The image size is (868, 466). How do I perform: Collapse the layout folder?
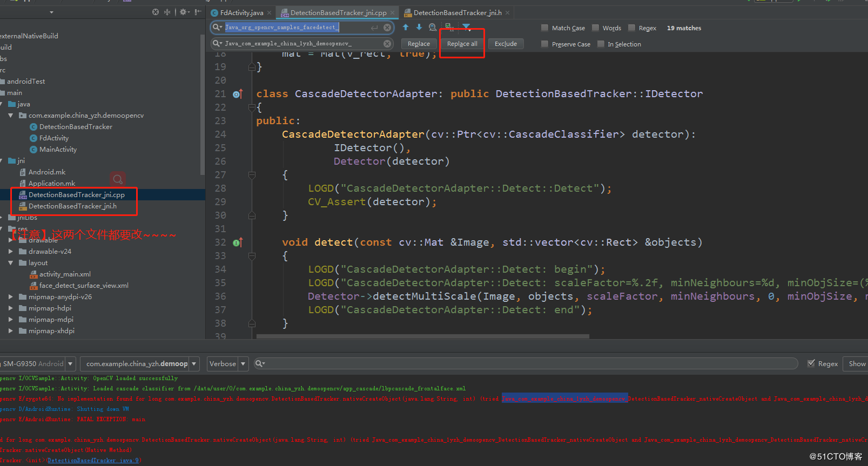[11, 263]
